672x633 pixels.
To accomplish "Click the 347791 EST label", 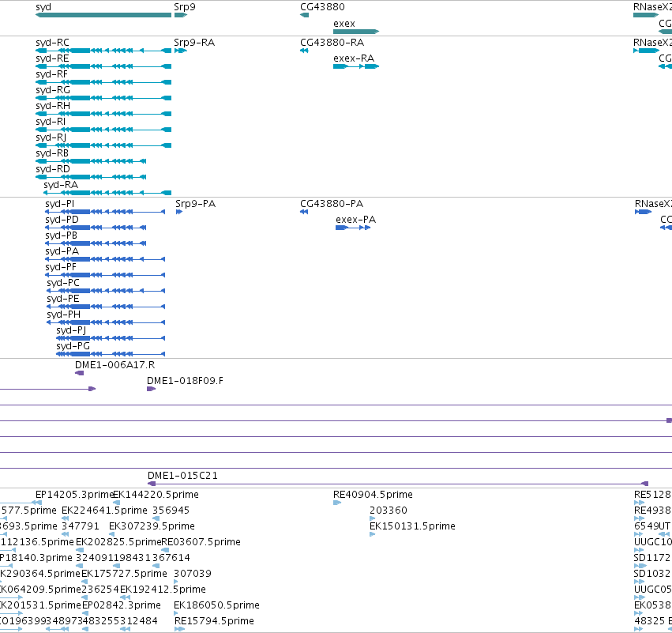I will (x=81, y=526).
